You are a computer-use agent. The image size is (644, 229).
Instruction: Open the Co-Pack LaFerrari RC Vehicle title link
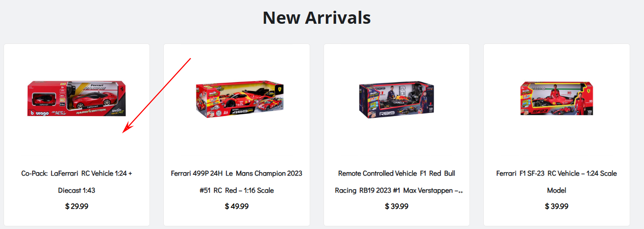pyautogui.click(x=77, y=173)
